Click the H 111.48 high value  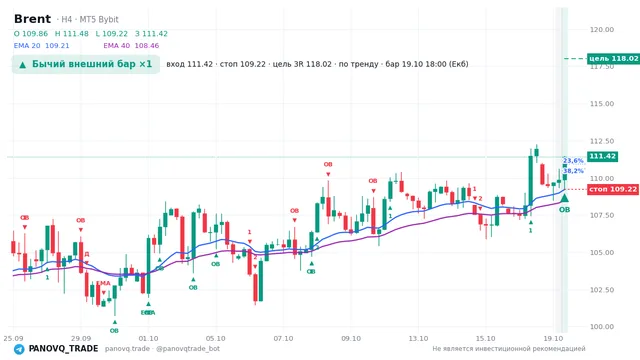coord(71,34)
